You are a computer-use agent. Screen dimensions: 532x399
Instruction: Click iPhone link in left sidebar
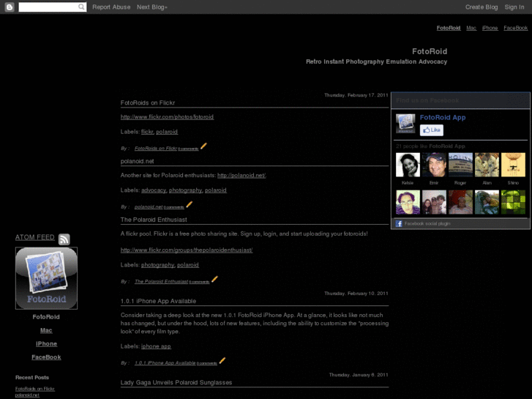pyautogui.click(x=47, y=343)
